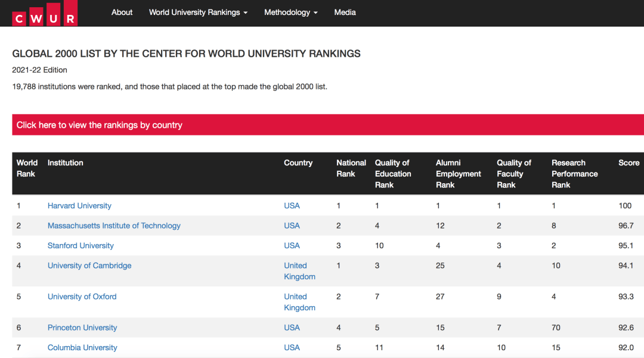Click Quality of Education Rank header

pyautogui.click(x=393, y=174)
